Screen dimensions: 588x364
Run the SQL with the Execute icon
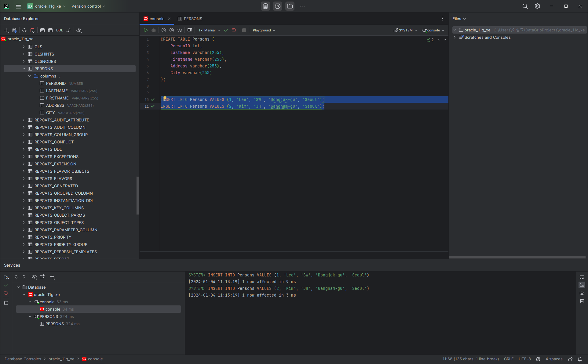[x=146, y=30]
